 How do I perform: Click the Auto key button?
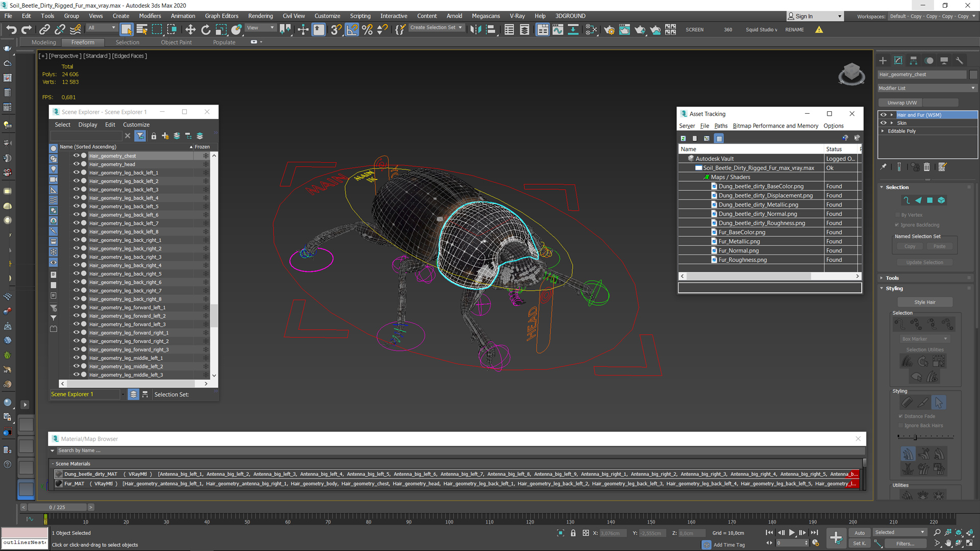click(860, 533)
